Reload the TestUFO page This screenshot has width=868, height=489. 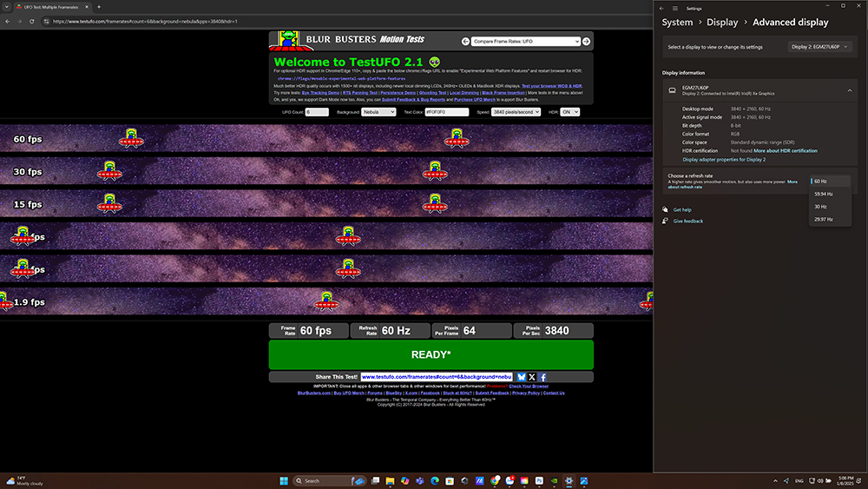[x=31, y=21]
